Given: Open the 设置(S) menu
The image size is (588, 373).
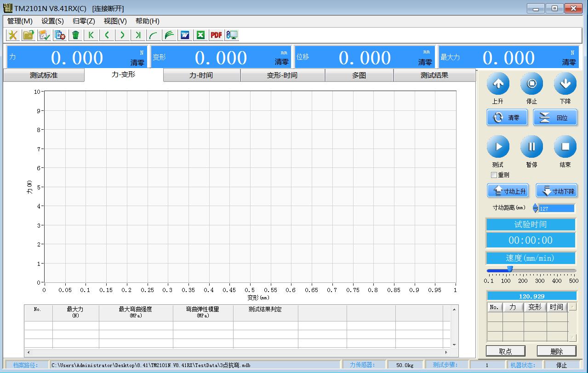Looking at the screenshot, I should (x=52, y=21).
